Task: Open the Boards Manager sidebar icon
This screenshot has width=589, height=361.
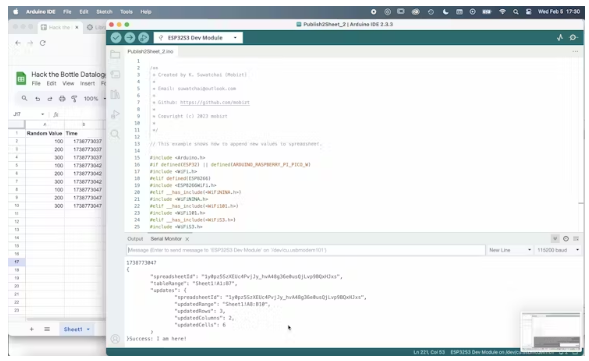Action: [x=115, y=74]
